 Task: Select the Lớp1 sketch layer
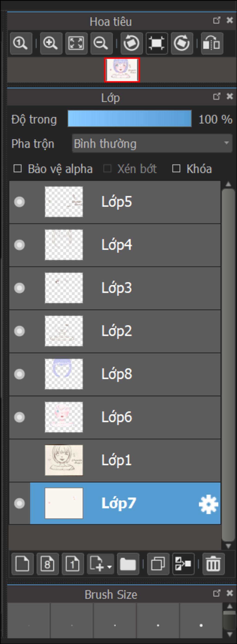click(150, 460)
